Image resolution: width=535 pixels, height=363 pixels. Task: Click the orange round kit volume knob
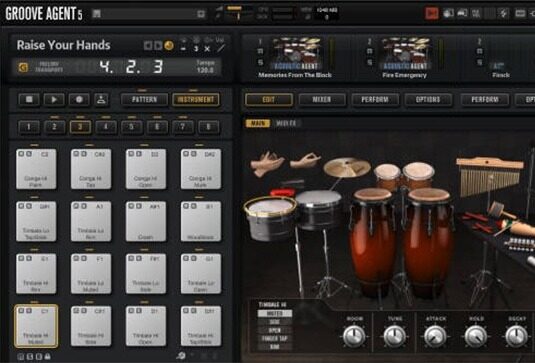click(169, 45)
